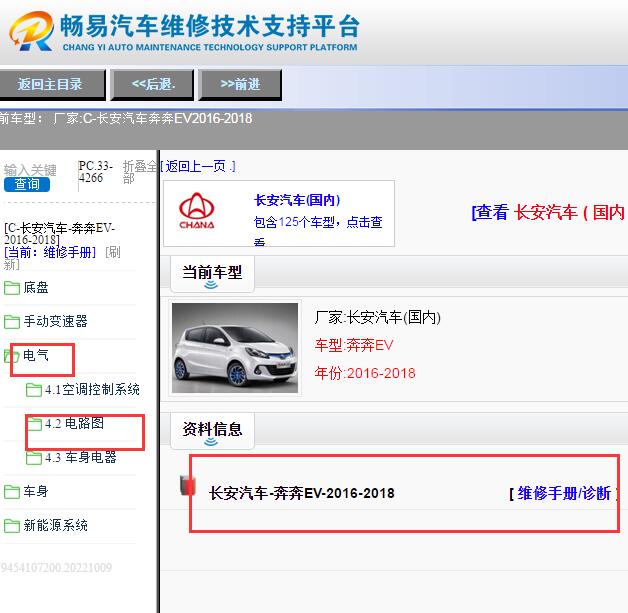Click the 厂家:长安汽车(国内) text
Viewport: 628px width, 613px height.
point(378,318)
